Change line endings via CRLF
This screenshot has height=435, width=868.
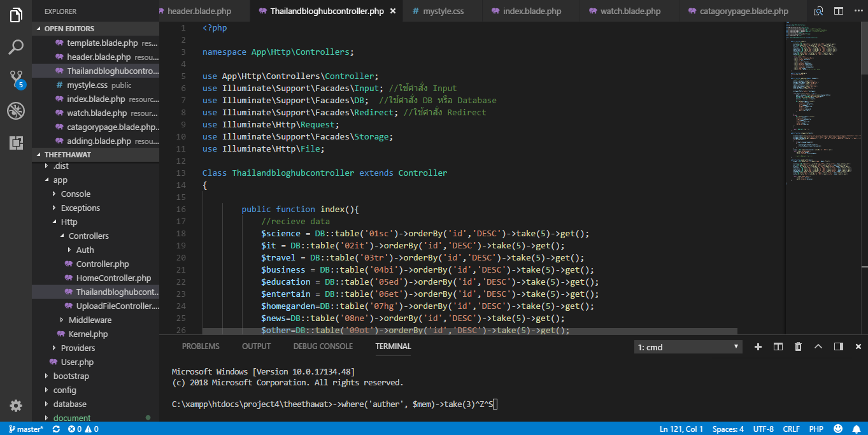point(792,429)
